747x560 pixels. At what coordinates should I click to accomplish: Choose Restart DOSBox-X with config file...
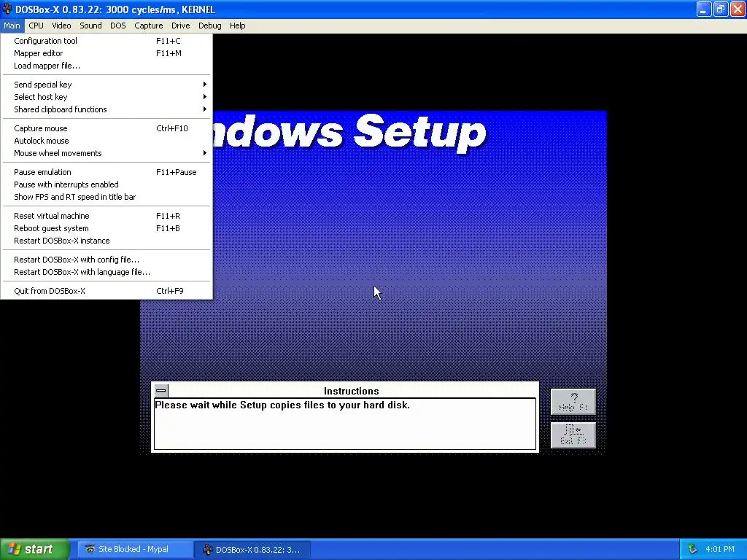point(107,260)
